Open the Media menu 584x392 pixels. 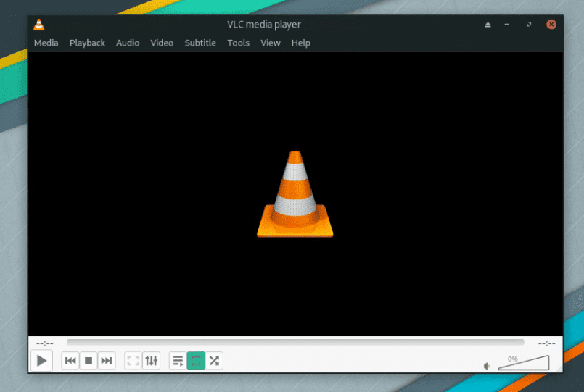click(x=46, y=43)
